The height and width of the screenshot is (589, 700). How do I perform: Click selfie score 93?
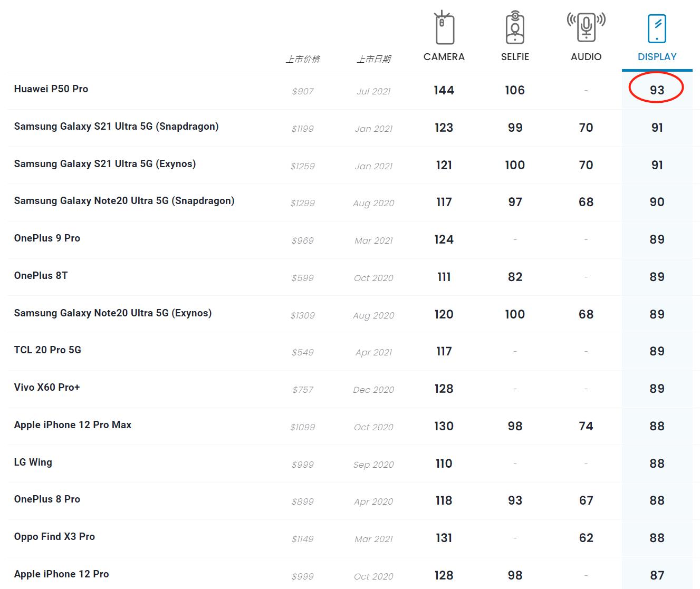point(515,500)
